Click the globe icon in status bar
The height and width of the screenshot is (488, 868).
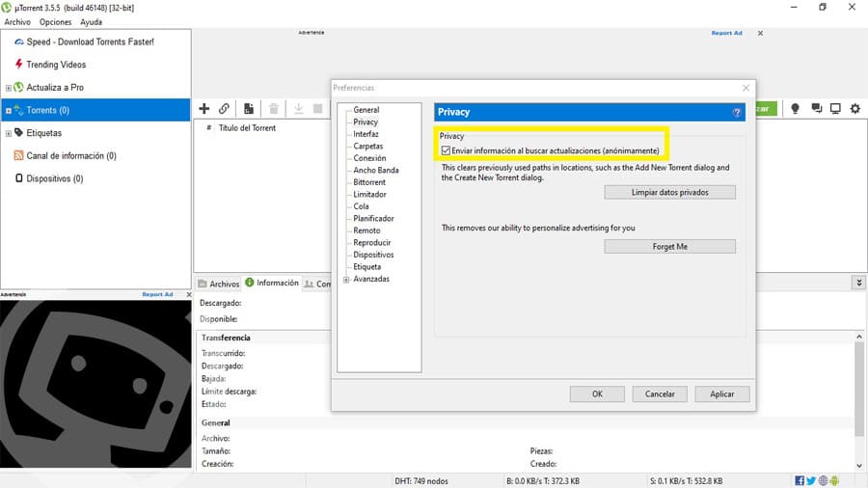[x=824, y=481]
